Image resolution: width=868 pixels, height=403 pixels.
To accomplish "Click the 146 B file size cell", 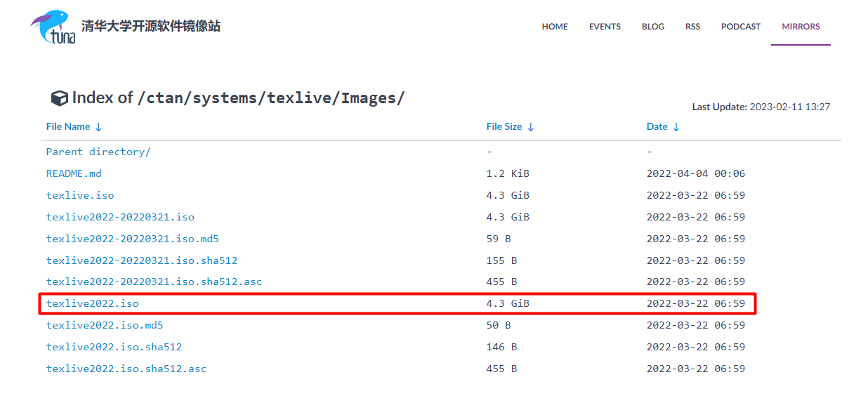I will click(x=501, y=347).
